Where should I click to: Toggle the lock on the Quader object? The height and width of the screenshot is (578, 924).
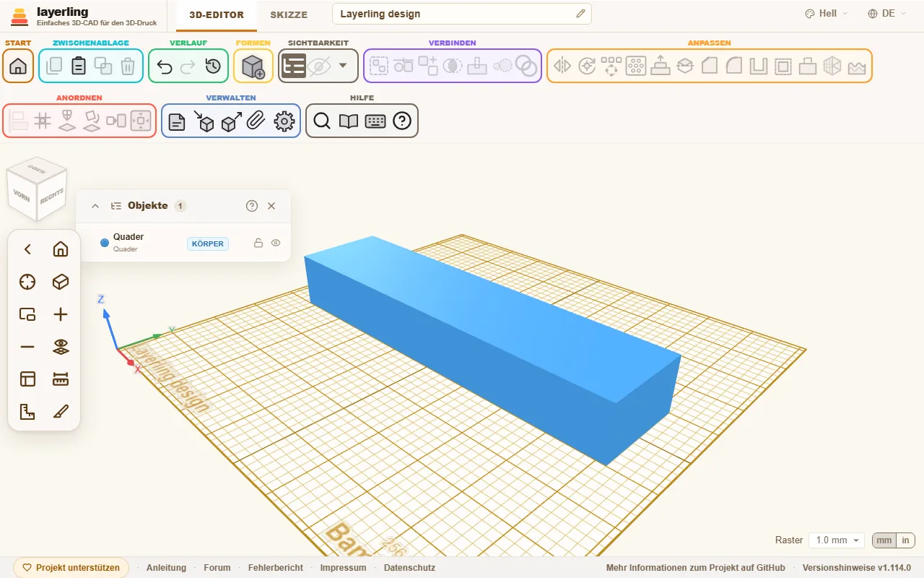click(x=258, y=243)
